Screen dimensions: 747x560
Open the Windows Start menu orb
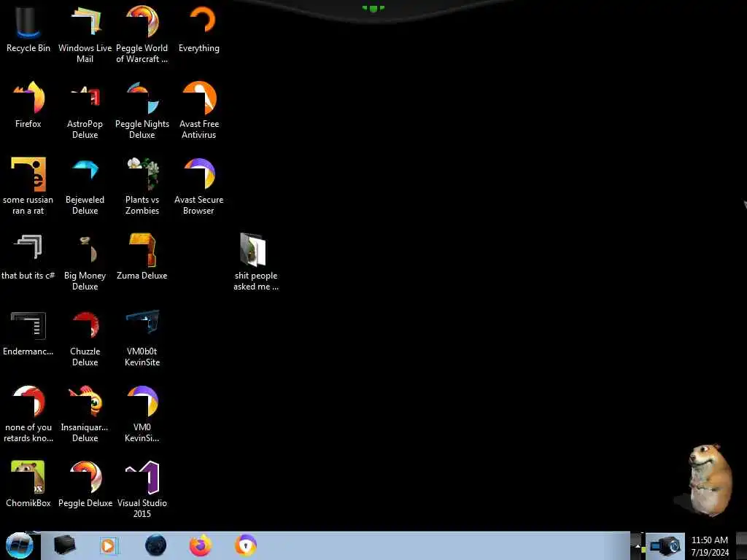click(19, 545)
